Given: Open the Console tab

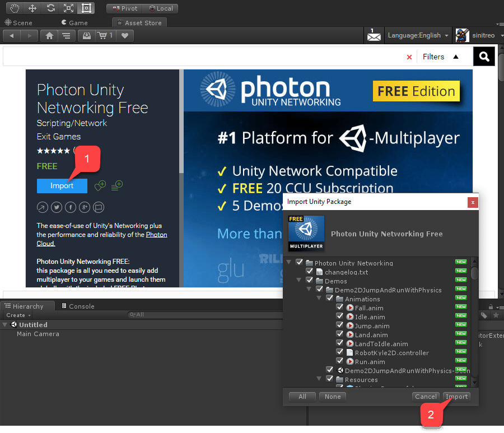Looking at the screenshot, I should pos(78,306).
